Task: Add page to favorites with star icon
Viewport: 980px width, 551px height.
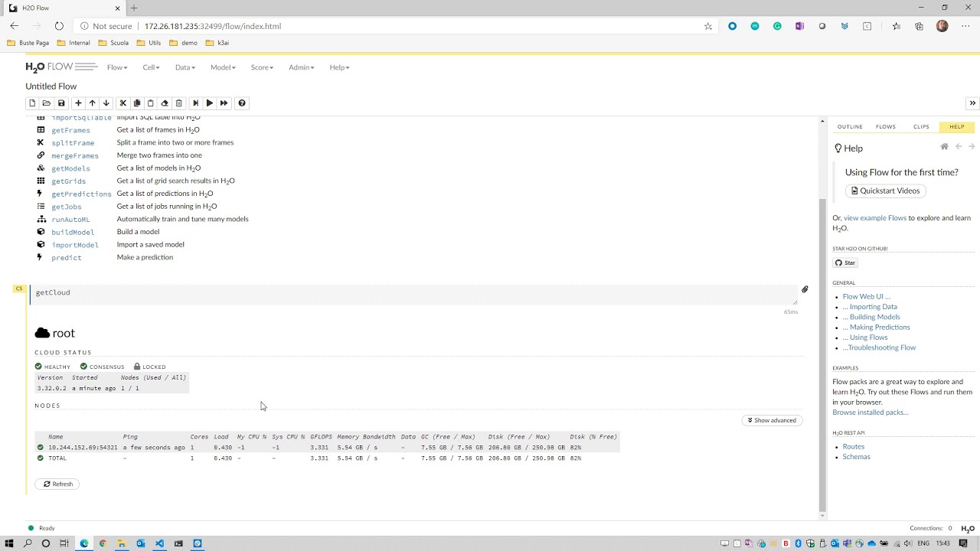Action: point(708,26)
